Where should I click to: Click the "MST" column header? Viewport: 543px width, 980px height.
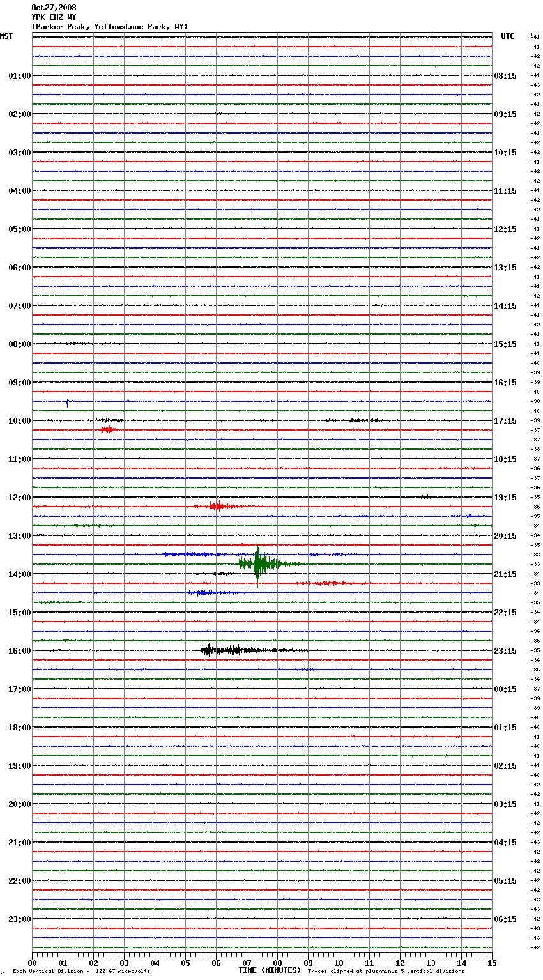point(6,36)
